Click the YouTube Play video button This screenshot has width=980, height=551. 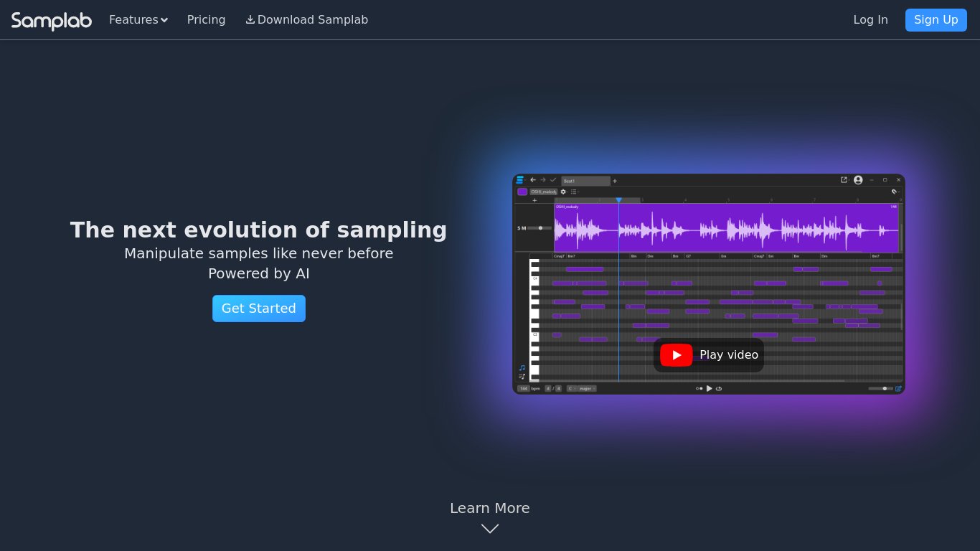tap(709, 355)
